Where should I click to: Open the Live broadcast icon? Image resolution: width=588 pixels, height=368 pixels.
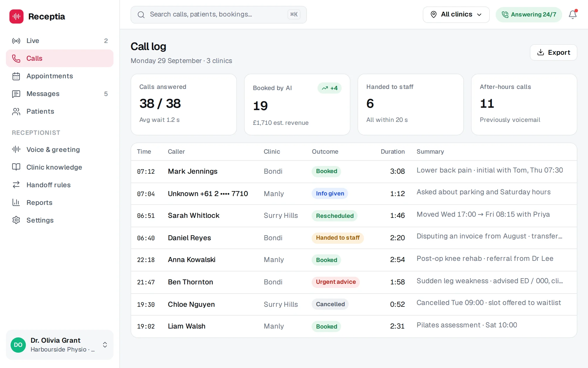tap(16, 41)
